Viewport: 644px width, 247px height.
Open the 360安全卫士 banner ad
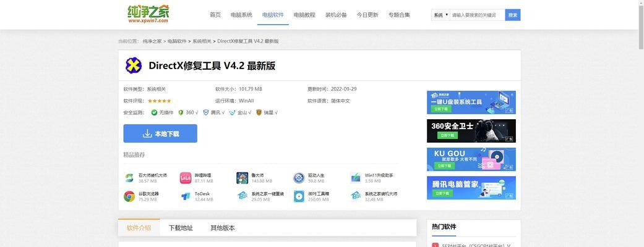(x=471, y=131)
